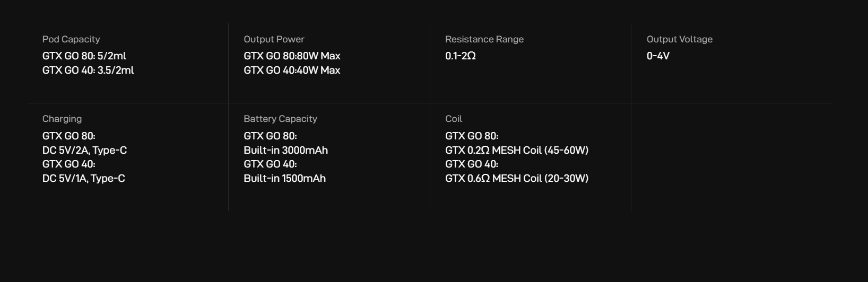Select the GTX 0.2Ω MESH Coil (45-60W) line
868x282 pixels.
coord(517,150)
